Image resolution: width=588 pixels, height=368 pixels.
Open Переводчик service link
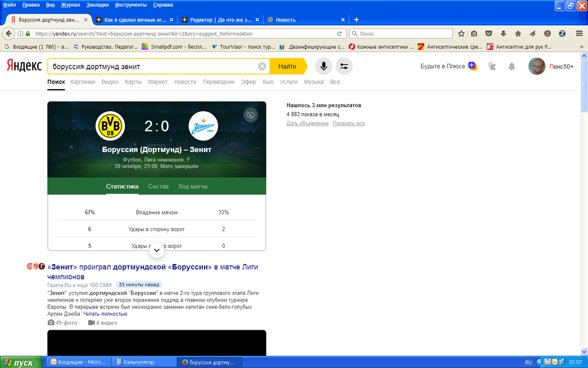click(219, 82)
